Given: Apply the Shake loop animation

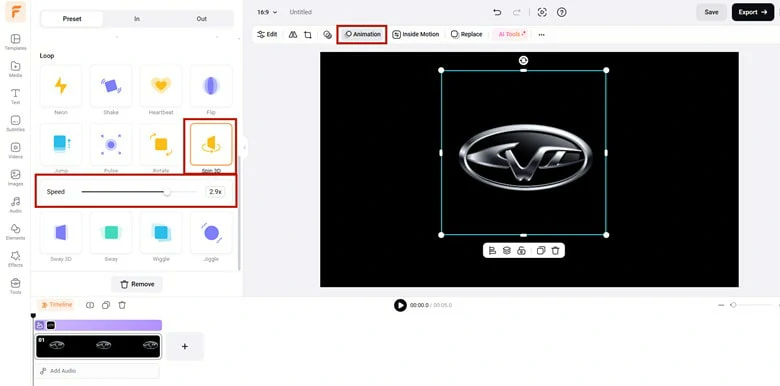Looking at the screenshot, I should pos(111,86).
